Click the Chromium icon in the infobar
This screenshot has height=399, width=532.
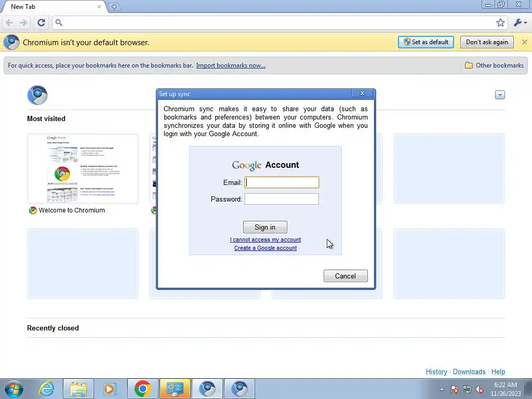point(11,43)
